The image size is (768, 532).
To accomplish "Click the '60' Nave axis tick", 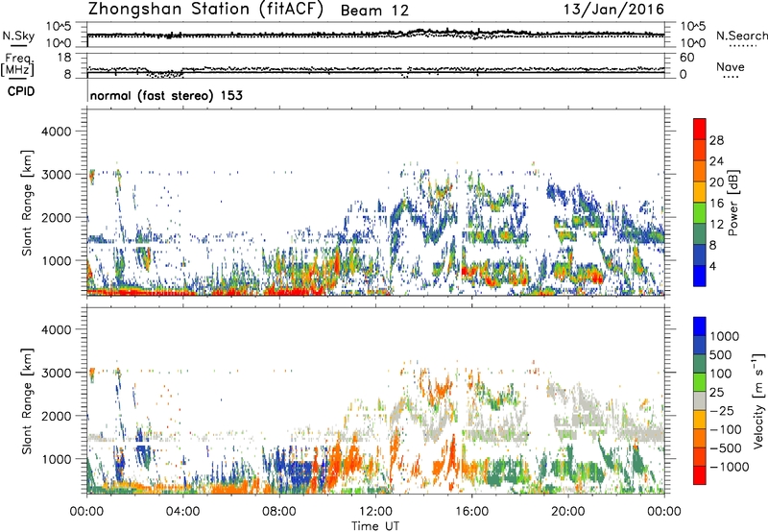I will 687,57.
